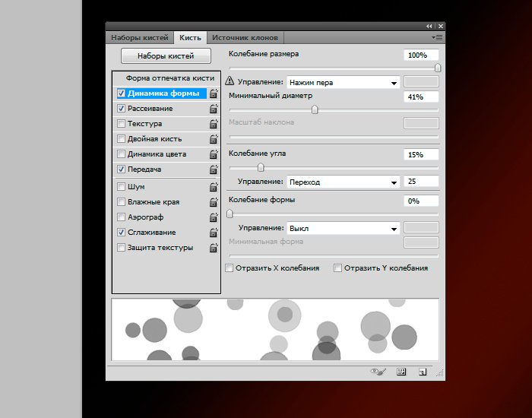Enable the Двойная кисть checkbox
The image size is (532, 418).
click(122, 139)
